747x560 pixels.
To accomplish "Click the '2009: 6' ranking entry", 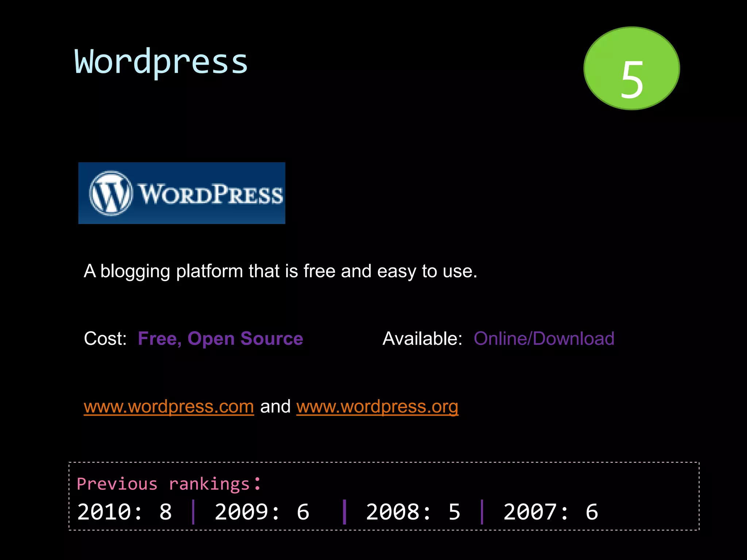I will (x=262, y=512).
